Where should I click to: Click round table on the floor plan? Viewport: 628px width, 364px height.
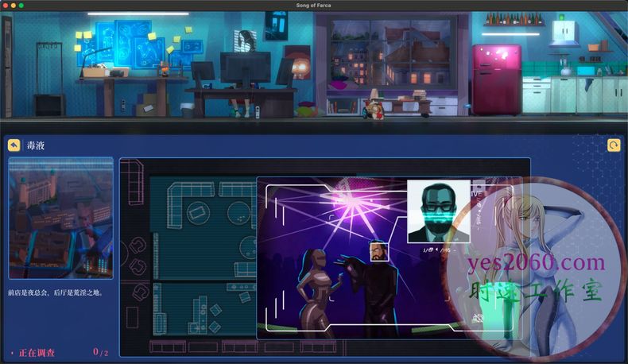[238, 213]
